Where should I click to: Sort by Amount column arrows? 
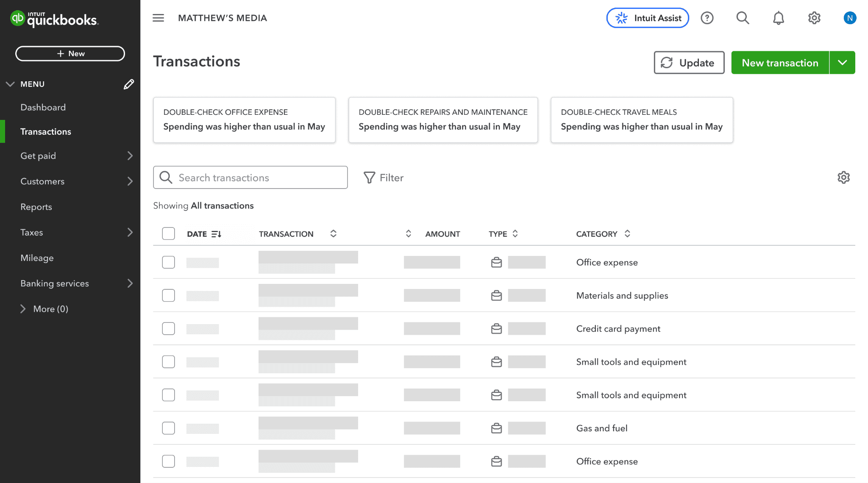[408, 233]
